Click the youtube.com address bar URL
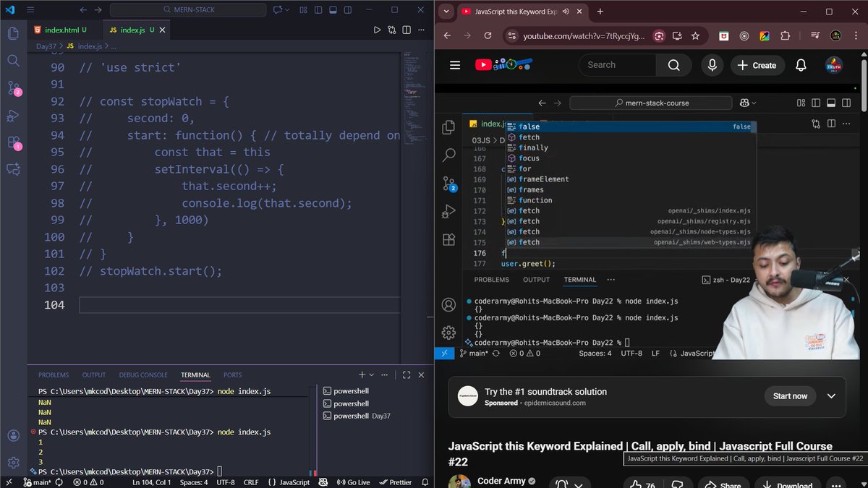Screen dimensions: 868x488 (584, 35)
